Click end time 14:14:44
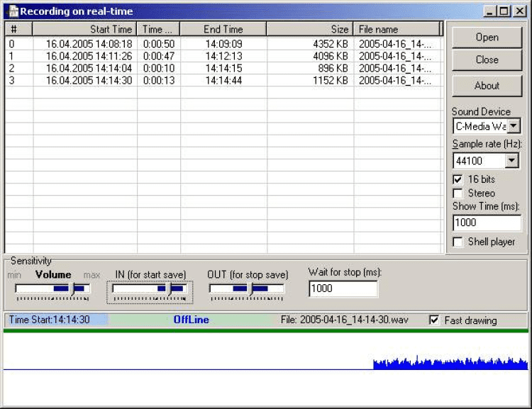 pyautogui.click(x=224, y=80)
